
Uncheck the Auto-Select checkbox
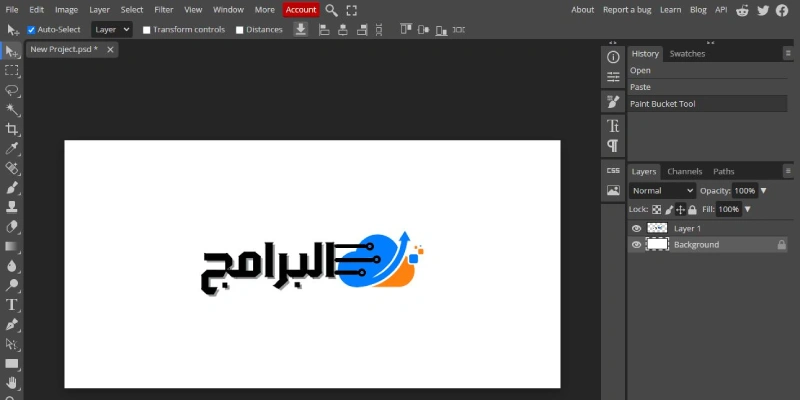(x=31, y=30)
